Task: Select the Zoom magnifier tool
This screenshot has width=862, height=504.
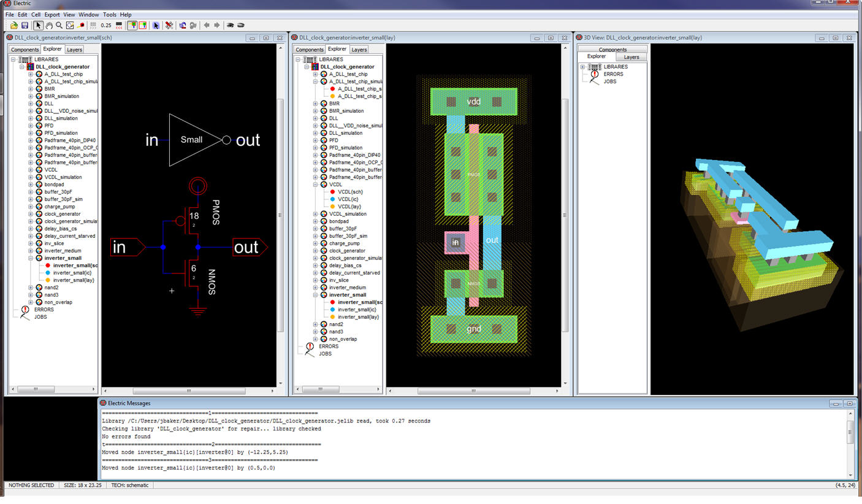Action: click(59, 25)
